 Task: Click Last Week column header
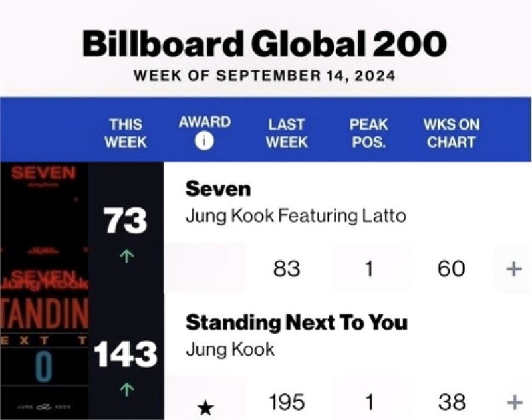(x=287, y=133)
